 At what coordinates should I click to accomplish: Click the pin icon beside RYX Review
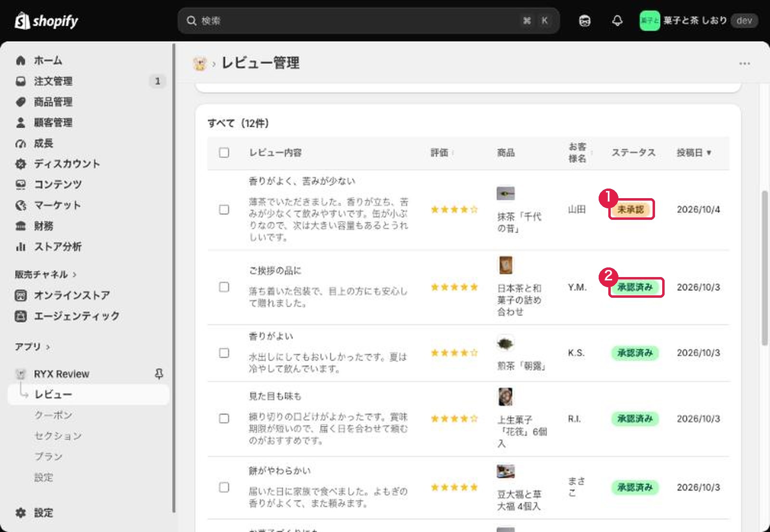click(159, 374)
